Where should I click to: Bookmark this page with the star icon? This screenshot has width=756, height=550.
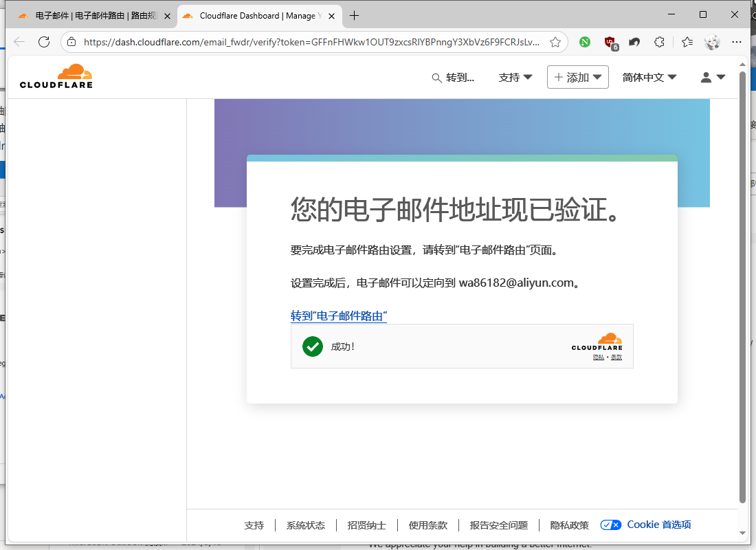(x=555, y=42)
